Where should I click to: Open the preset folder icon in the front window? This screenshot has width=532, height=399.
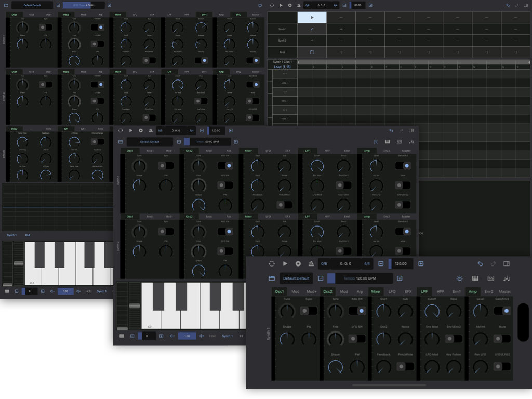(272, 278)
